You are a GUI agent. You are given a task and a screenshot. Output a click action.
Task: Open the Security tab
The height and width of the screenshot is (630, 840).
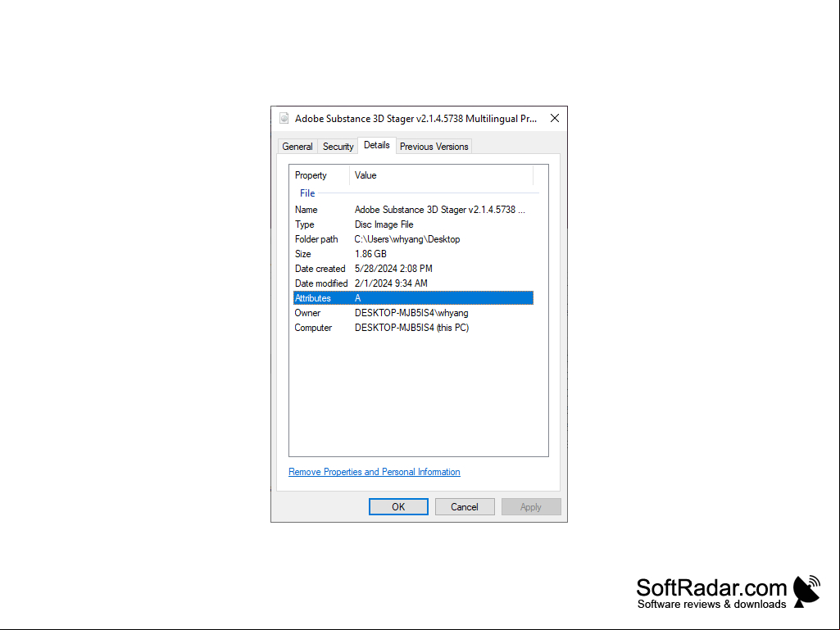338,147
